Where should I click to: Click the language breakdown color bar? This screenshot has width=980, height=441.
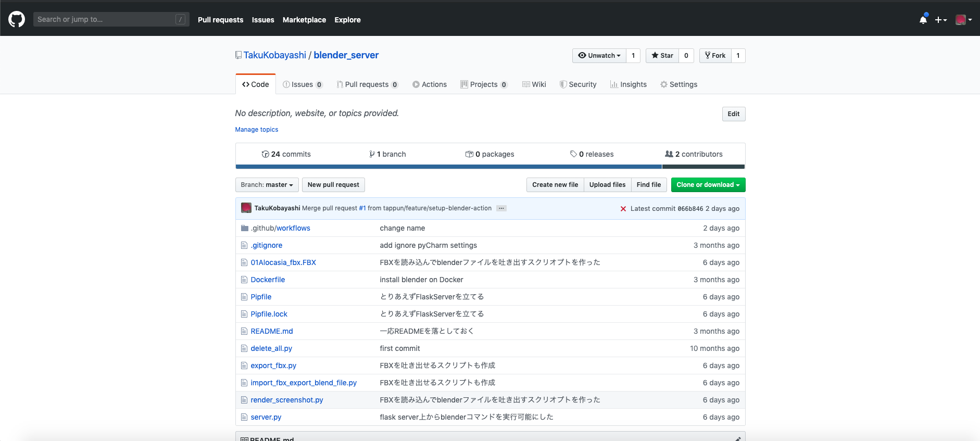tap(490, 167)
